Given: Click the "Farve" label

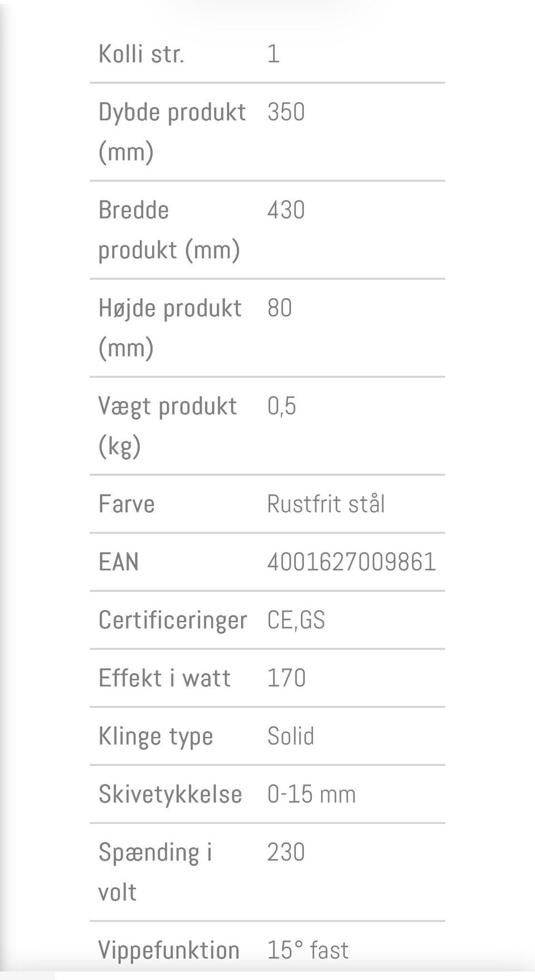Looking at the screenshot, I should (127, 504).
